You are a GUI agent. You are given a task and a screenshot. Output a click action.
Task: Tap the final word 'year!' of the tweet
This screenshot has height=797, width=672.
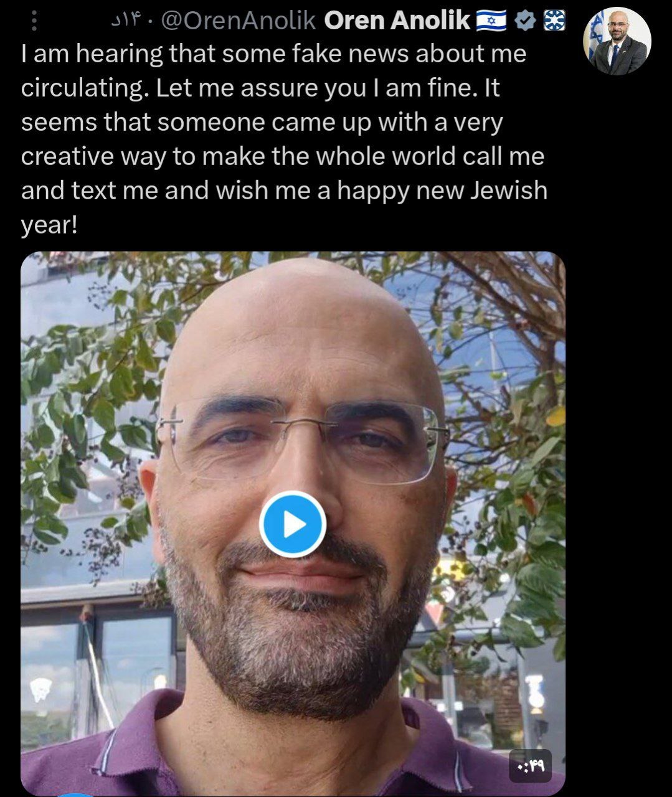click(49, 225)
